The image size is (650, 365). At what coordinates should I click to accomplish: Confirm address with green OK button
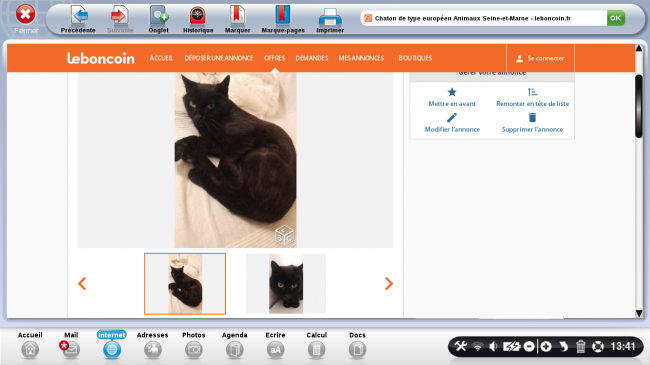616,18
